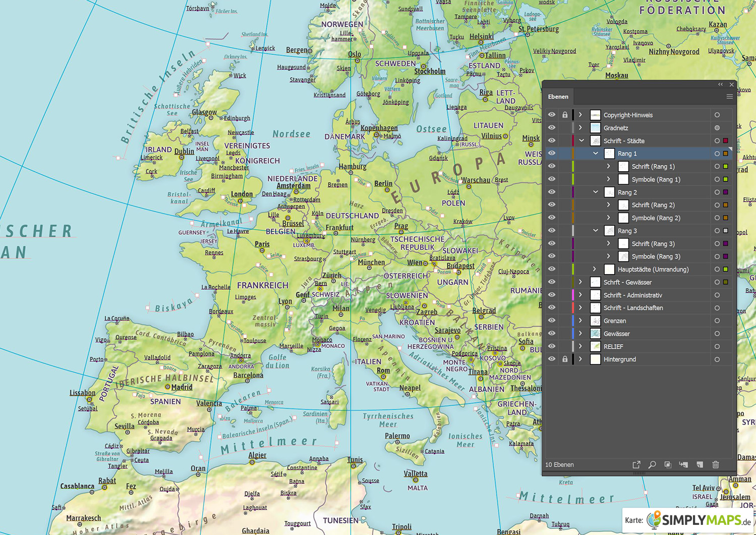The width and height of the screenshot is (756, 535).
Task: Click the lock icon on Hintergrund layer
Action: pos(565,359)
